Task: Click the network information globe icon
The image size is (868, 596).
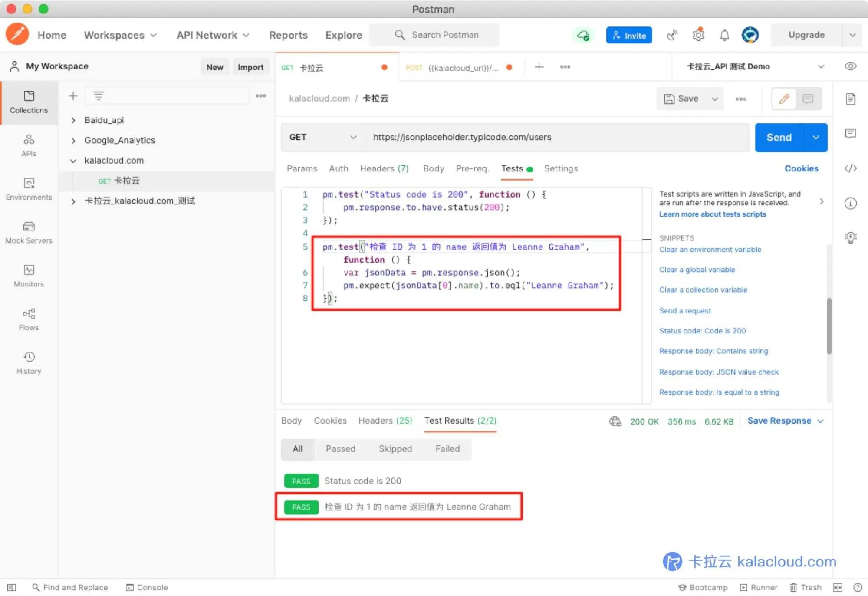Action: pos(615,421)
